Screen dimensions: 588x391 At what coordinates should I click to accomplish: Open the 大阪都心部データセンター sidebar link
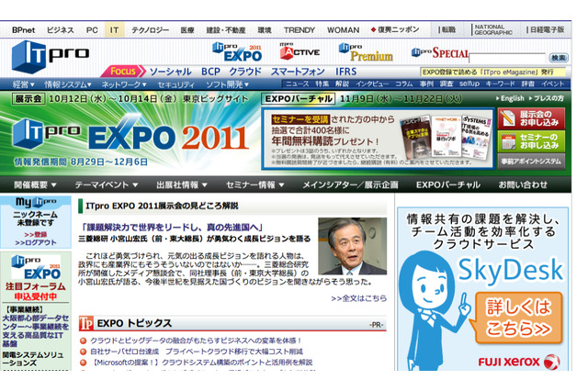[x=36, y=330]
